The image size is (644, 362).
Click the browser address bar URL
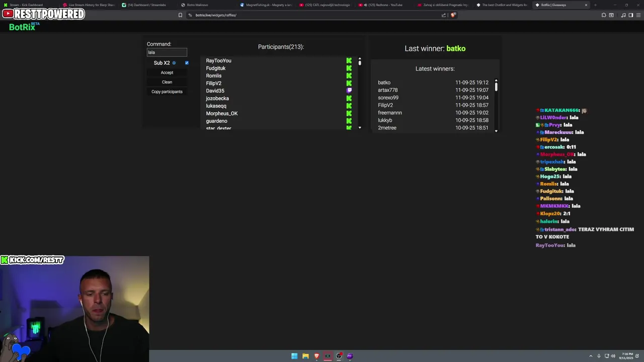pos(216,15)
